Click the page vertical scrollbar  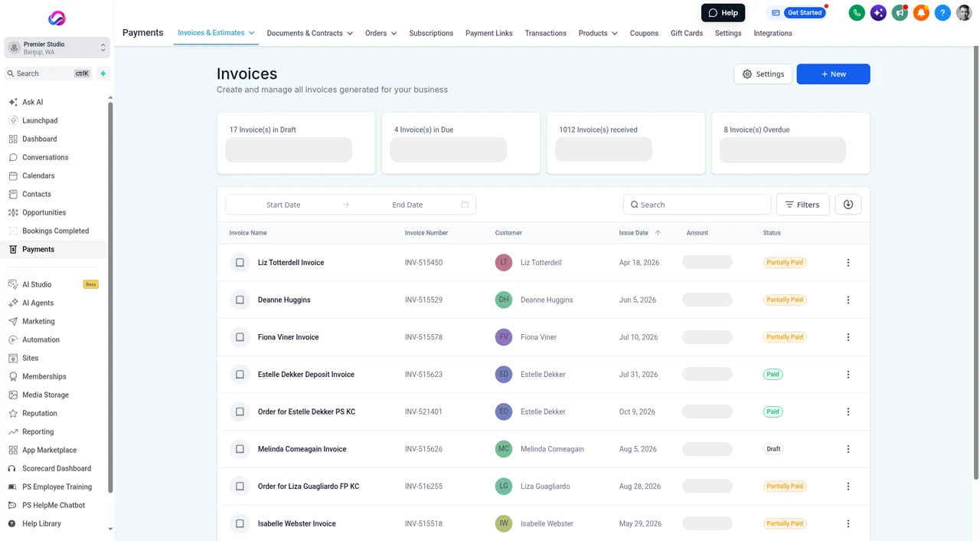tap(975, 264)
